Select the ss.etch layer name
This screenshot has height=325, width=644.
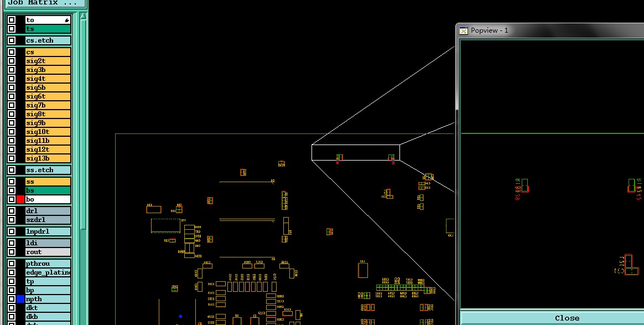[48, 169]
